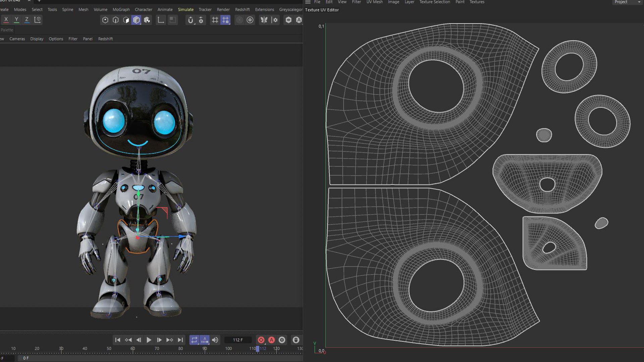This screenshot has height=362, width=644.
Task: Open the UV editor hamburger menu
Action: (x=308, y=2)
